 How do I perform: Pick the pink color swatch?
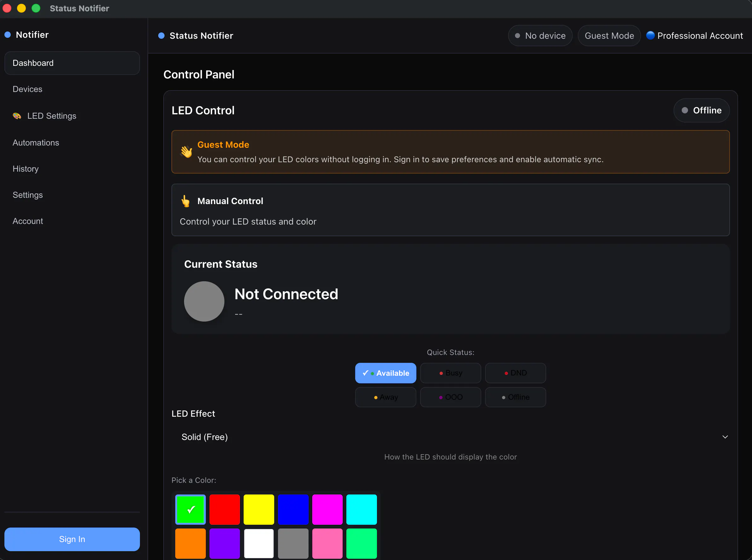(327, 543)
